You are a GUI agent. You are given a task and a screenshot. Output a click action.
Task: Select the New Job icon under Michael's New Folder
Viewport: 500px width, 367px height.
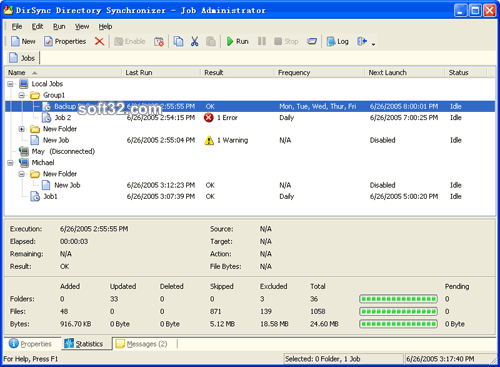[46, 185]
